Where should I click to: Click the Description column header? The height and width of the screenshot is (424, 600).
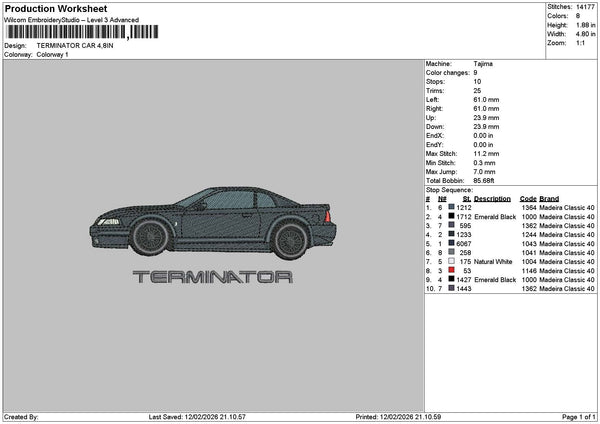pos(493,198)
